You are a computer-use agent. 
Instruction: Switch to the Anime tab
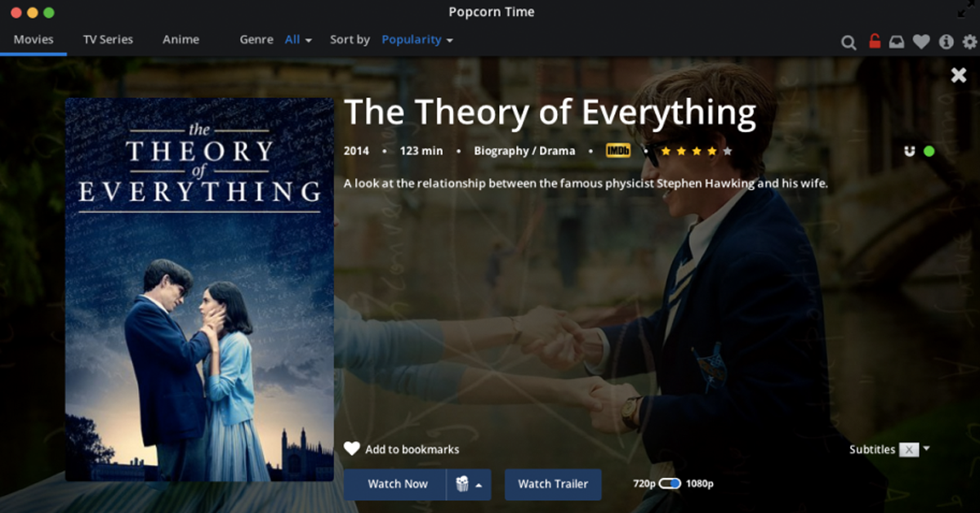pos(180,39)
